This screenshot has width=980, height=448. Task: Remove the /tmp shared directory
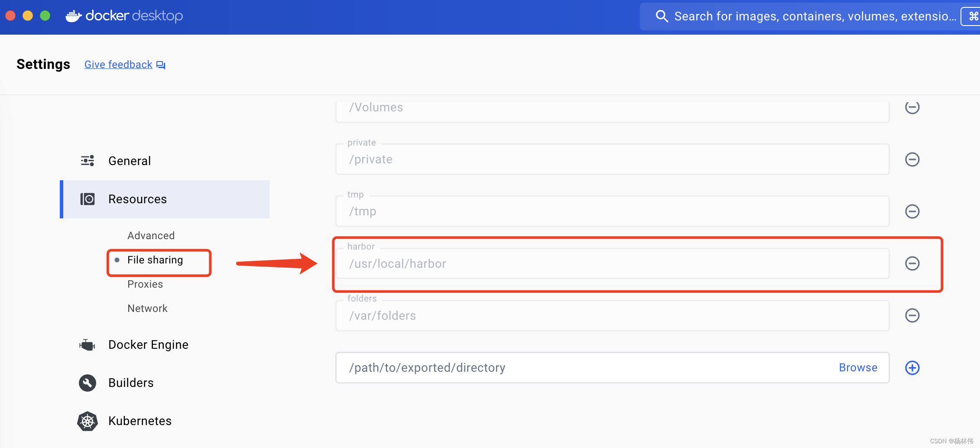tap(912, 211)
